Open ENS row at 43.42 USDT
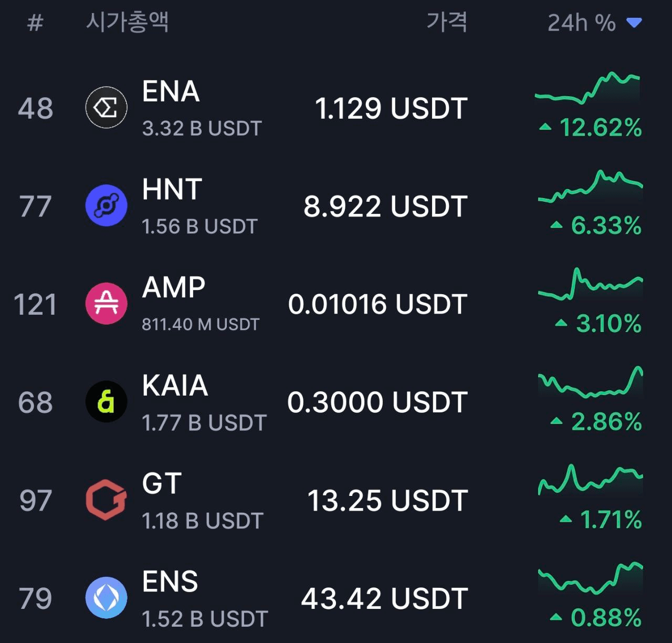672x643 pixels. coord(336,598)
